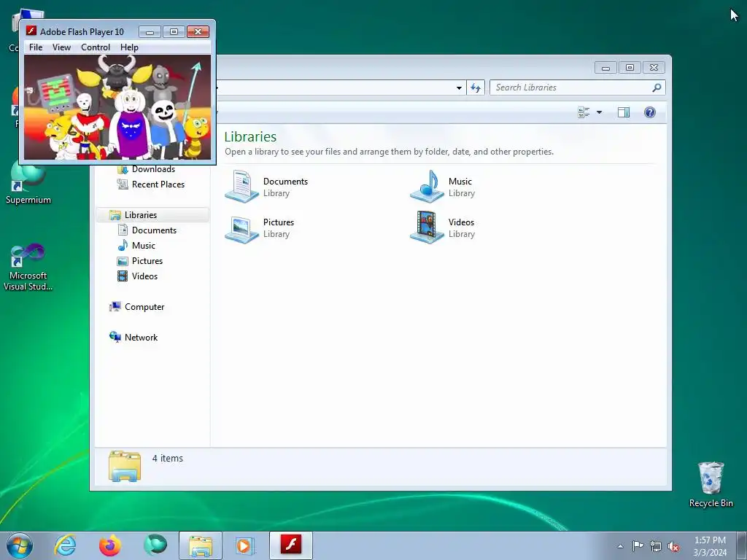
Task: Open the File menu in Flash Player
Action: pyautogui.click(x=36, y=47)
